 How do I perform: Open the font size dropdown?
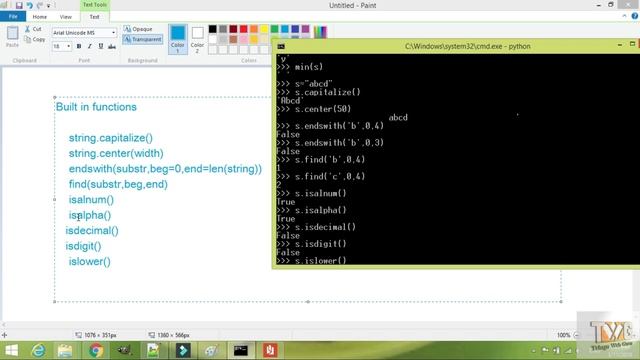(x=68, y=46)
